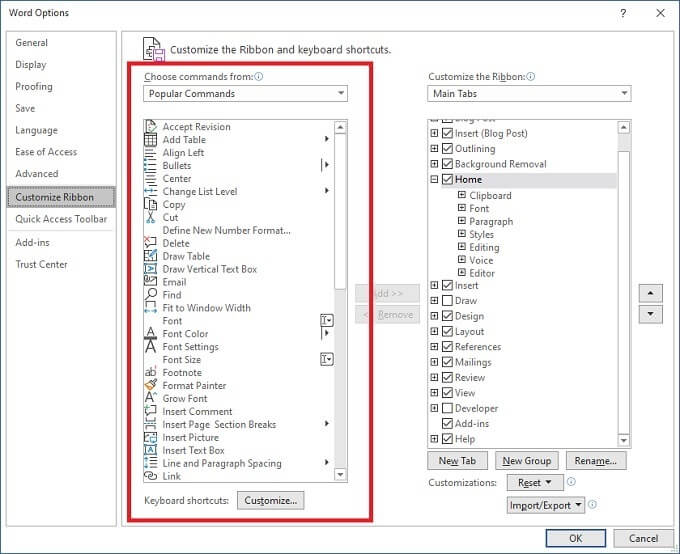
Task: Click the Footnote icon
Action: pyautogui.click(x=150, y=372)
